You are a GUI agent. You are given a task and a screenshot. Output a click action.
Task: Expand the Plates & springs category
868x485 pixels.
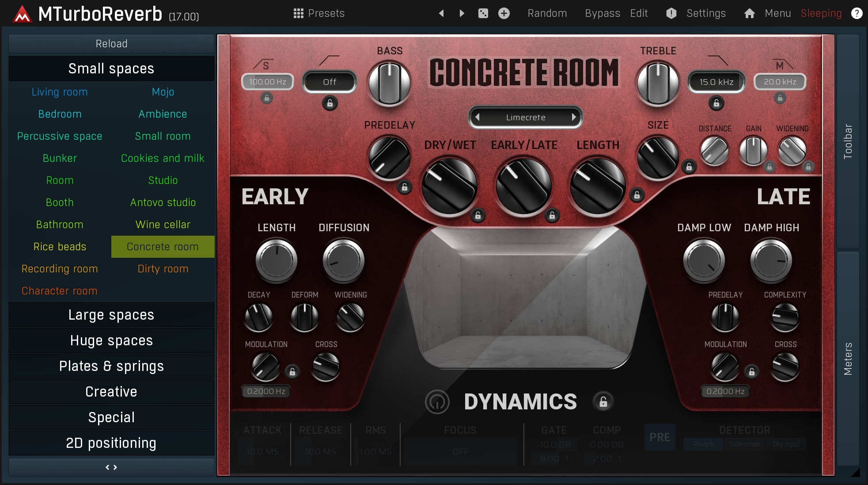pyautogui.click(x=111, y=366)
